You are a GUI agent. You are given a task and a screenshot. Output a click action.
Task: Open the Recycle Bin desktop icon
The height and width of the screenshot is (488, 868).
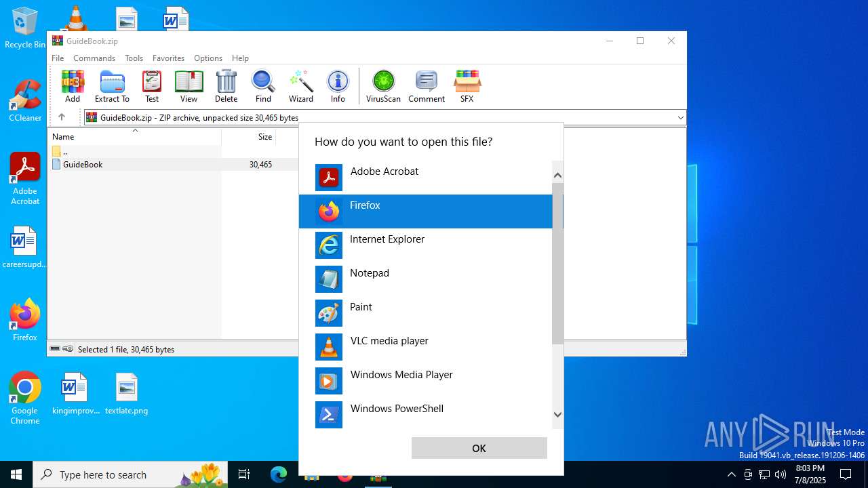click(25, 28)
